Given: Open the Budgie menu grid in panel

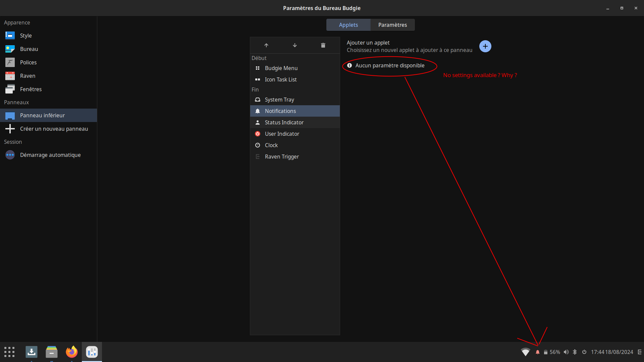Looking at the screenshot, I should click(x=9, y=352).
